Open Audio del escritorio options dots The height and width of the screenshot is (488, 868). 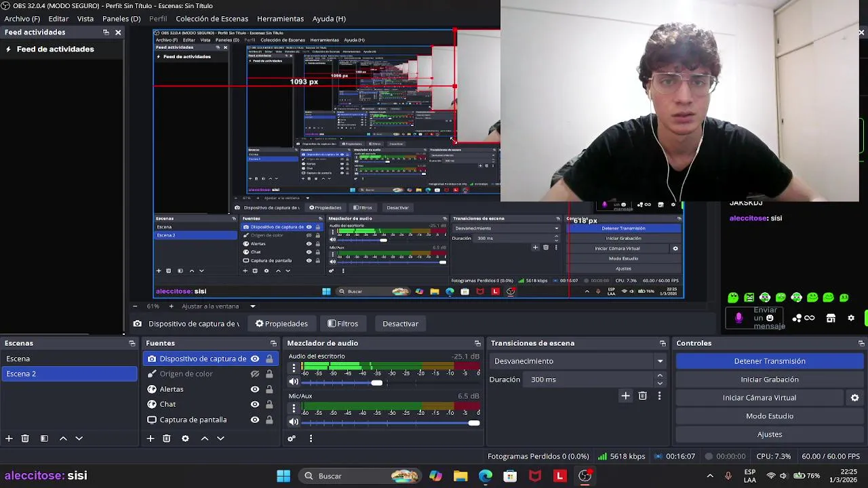point(294,368)
